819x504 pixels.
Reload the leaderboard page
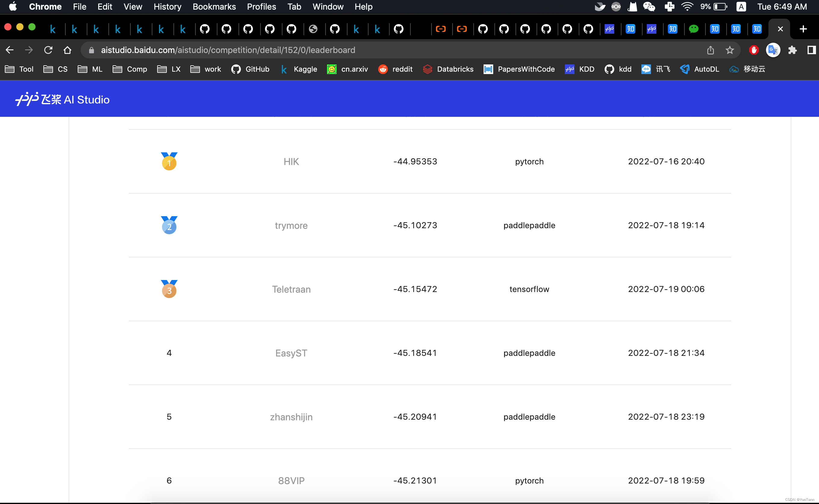coord(48,50)
